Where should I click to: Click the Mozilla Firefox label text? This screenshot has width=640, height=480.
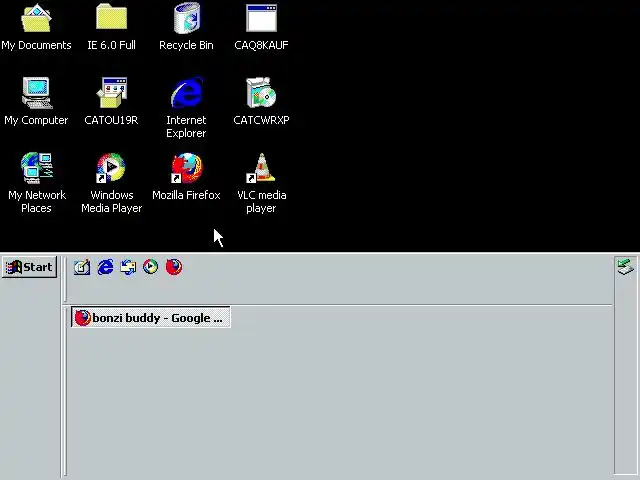(186, 195)
